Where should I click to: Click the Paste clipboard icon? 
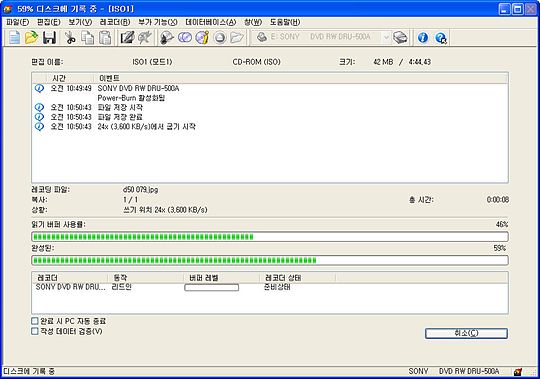(105, 38)
